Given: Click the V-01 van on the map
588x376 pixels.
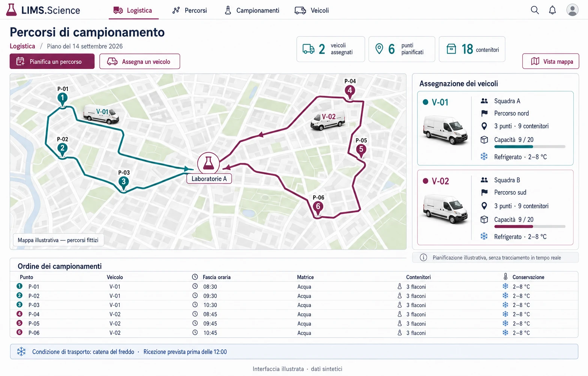Looking at the screenshot, I should click(x=101, y=114).
